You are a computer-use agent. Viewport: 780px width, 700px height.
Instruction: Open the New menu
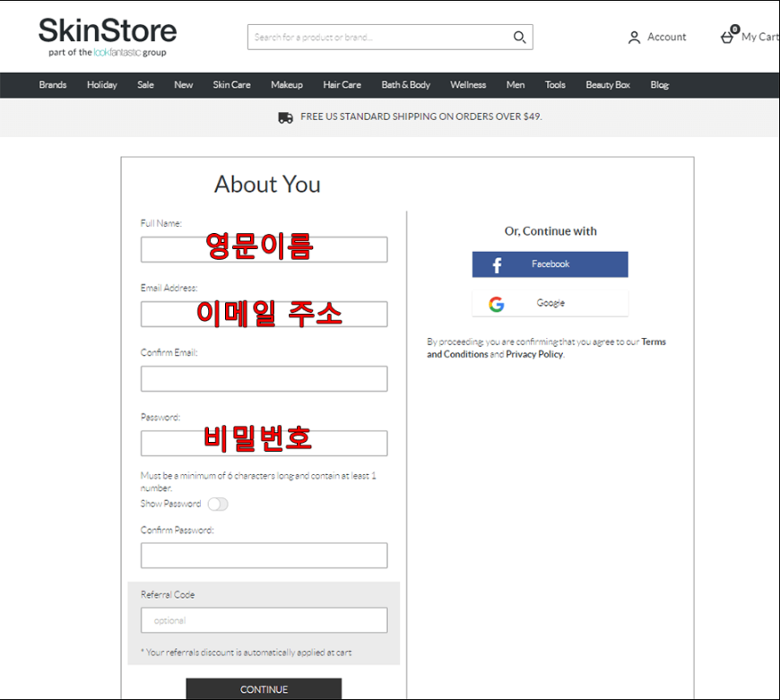[x=184, y=85]
